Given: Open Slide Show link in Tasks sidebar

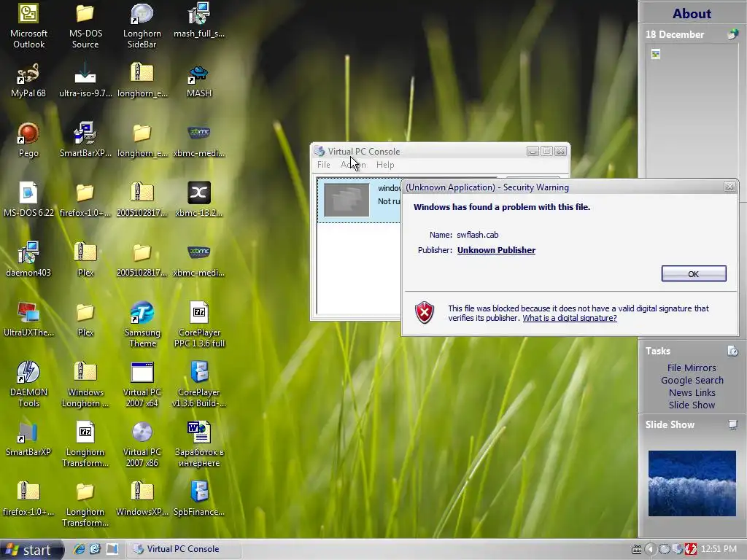Looking at the screenshot, I should coord(692,405).
